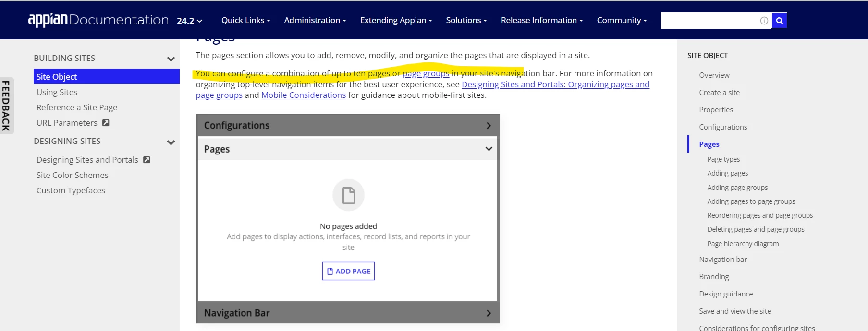Open Using Sites in sidebar
This screenshot has width=868, height=331.
tap(57, 92)
